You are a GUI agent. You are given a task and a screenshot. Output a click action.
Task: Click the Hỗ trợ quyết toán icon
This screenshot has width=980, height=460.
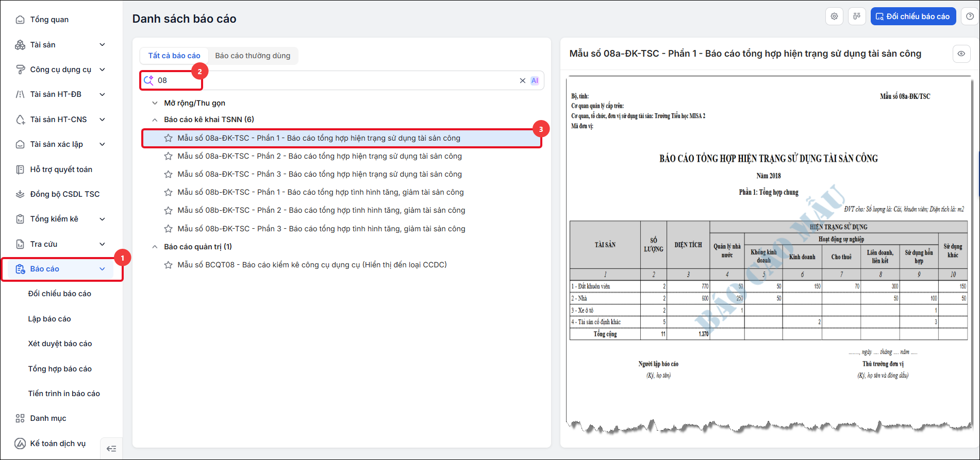(20, 169)
